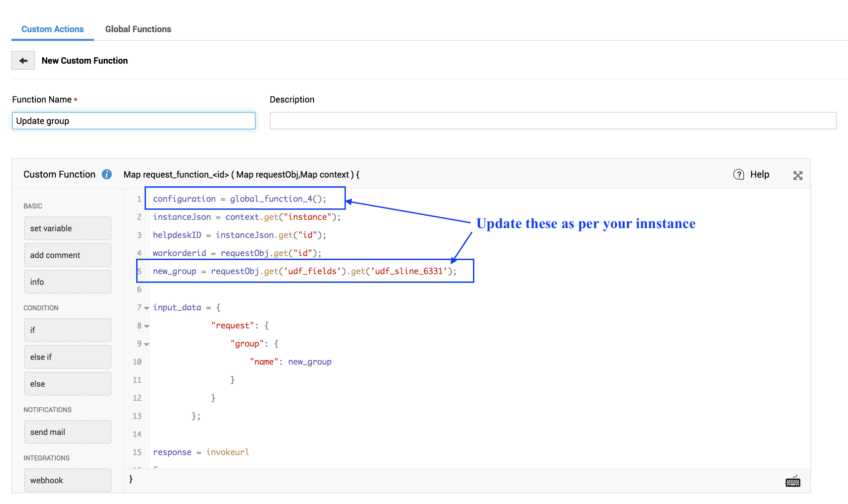Select the Custom Actions tab
The image size is (848, 504).
click(52, 29)
